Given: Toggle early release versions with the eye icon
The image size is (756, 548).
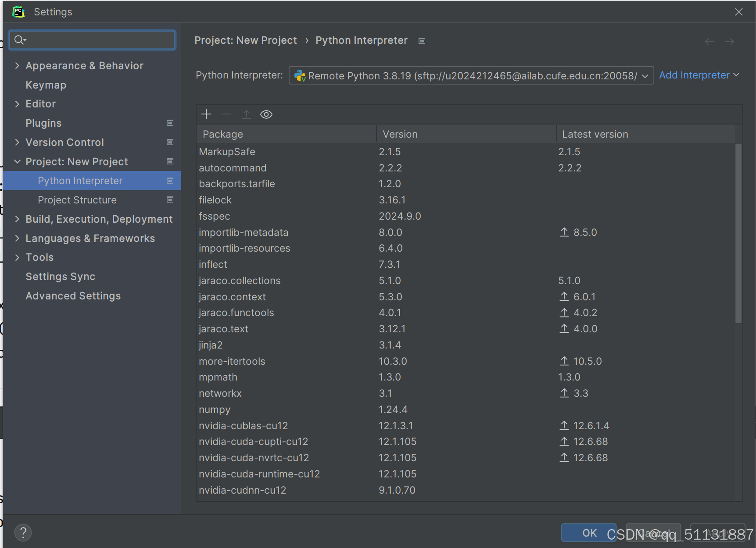Looking at the screenshot, I should (266, 114).
